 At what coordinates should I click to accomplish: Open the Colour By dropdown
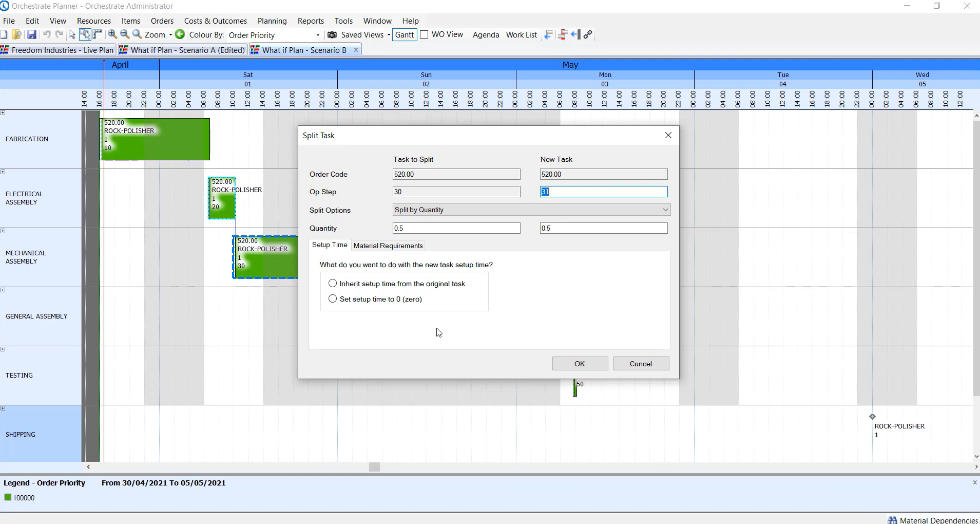coord(317,35)
